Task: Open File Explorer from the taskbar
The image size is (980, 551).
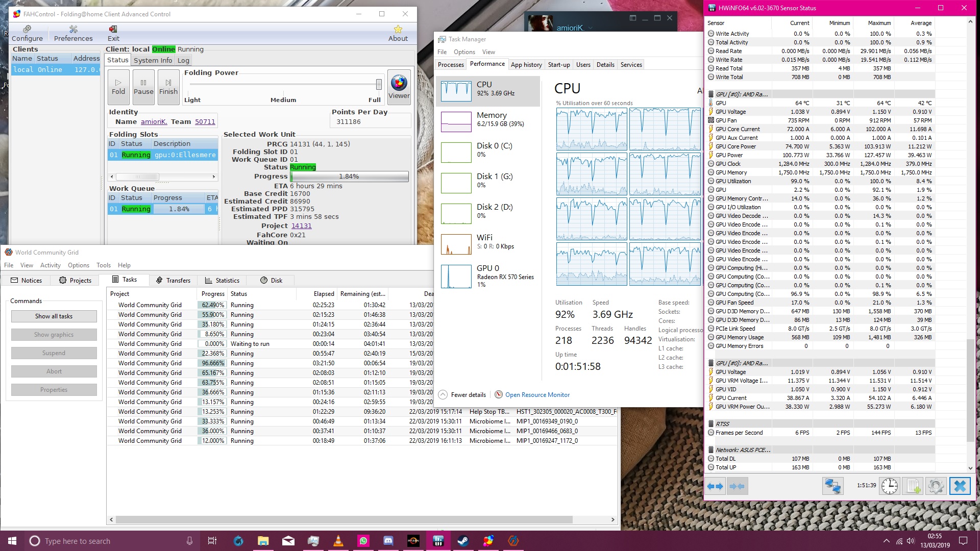Action: [x=263, y=541]
